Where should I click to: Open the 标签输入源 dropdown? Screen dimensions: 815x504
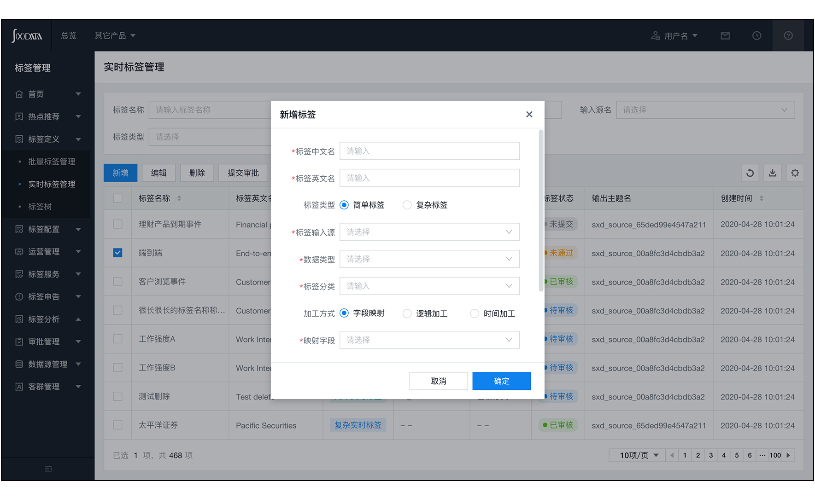[x=429, y=232]
